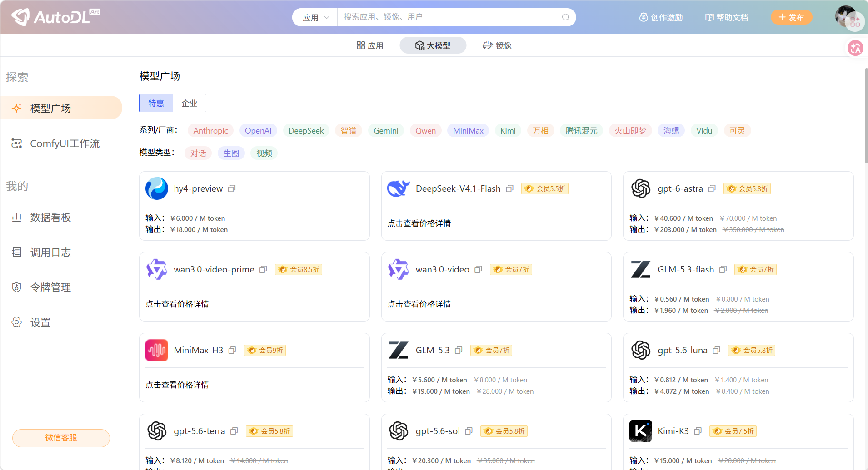The image size is (868, 470).
Task: Filter models by MiniMax
Action: coord(468,131)
